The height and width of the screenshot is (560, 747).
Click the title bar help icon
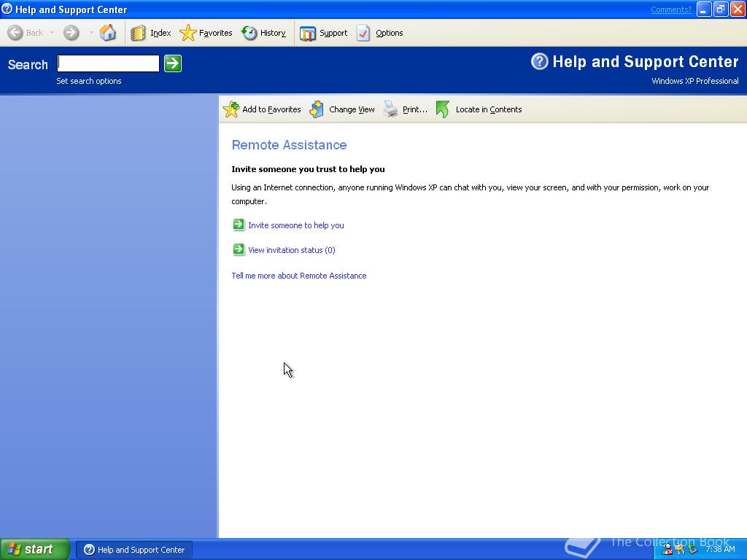coord(7,9)
